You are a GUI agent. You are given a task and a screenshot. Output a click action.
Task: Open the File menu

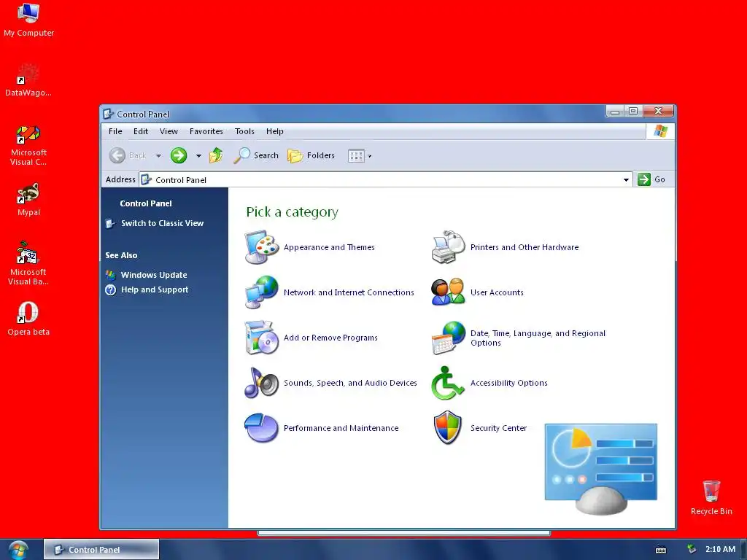pyautogui.click(x=115, y=131)
